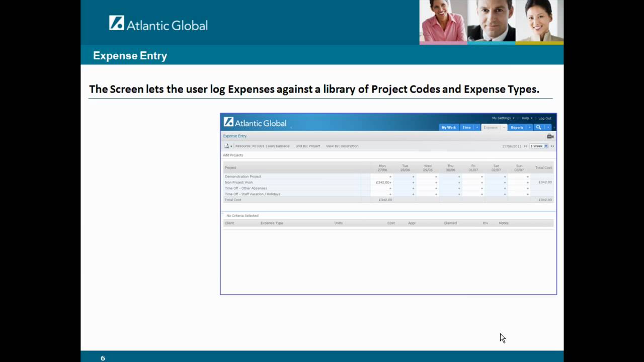Select the Expense tab
644x362 pixels.
coord(491,127)
